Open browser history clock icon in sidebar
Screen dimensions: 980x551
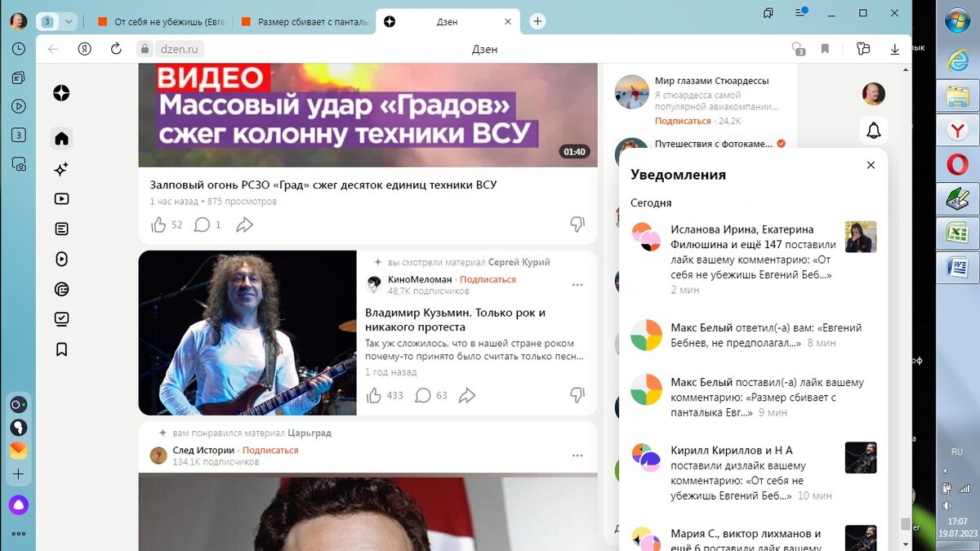19,49
